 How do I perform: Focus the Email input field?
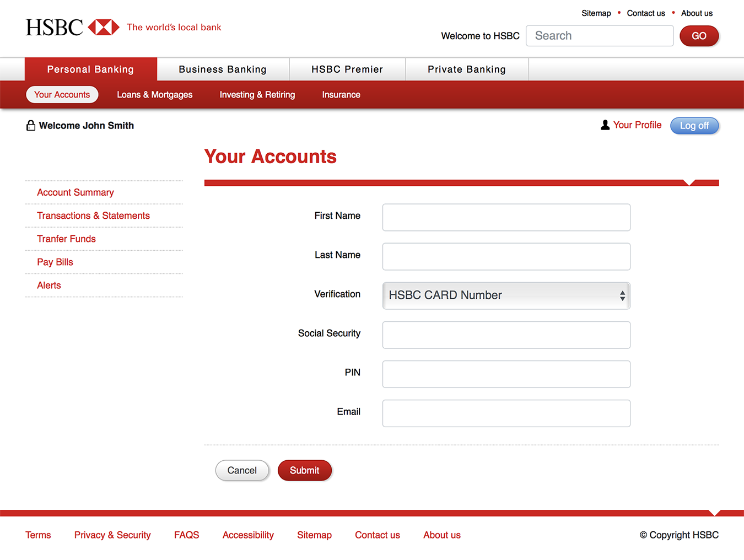pyautogui.click(x=506, y=413)
